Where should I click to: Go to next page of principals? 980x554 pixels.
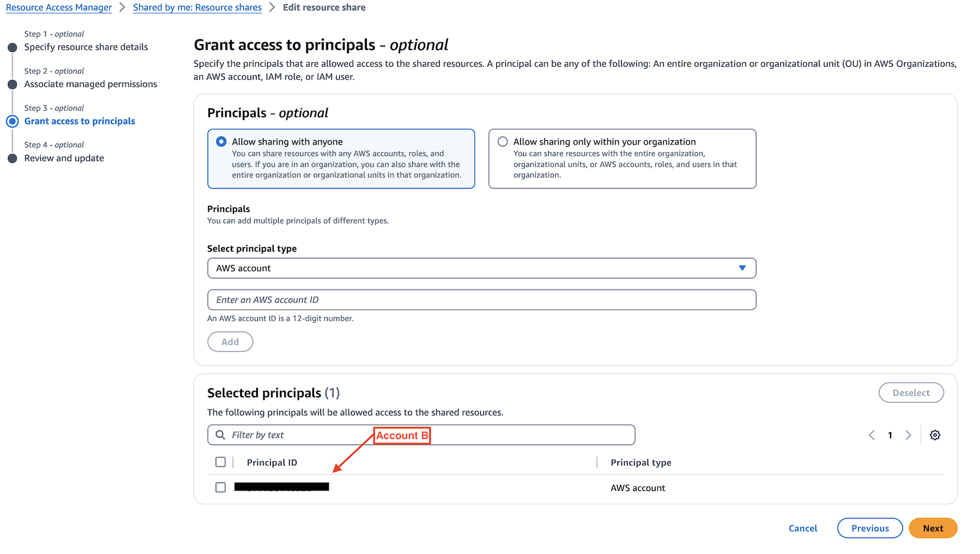tap(908, 435)
